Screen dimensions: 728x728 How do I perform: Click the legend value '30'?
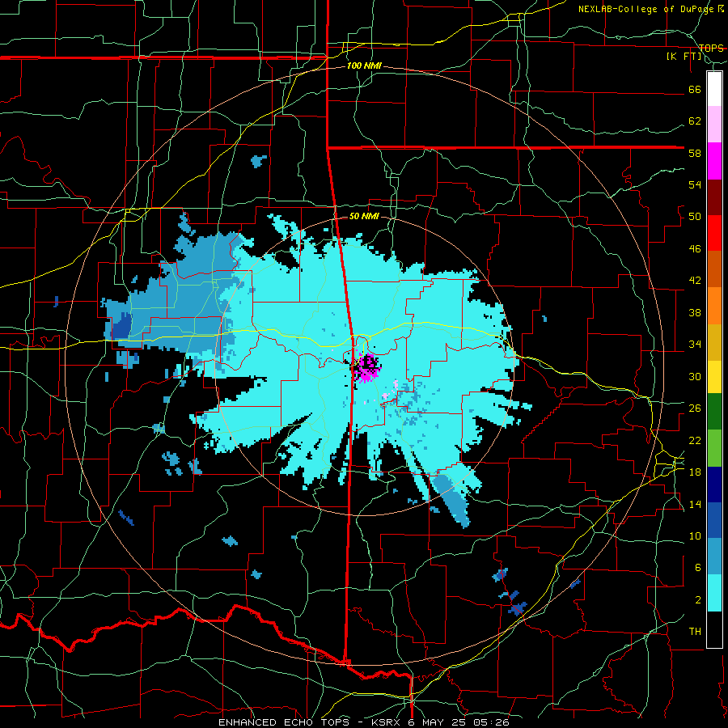(695, 376)
